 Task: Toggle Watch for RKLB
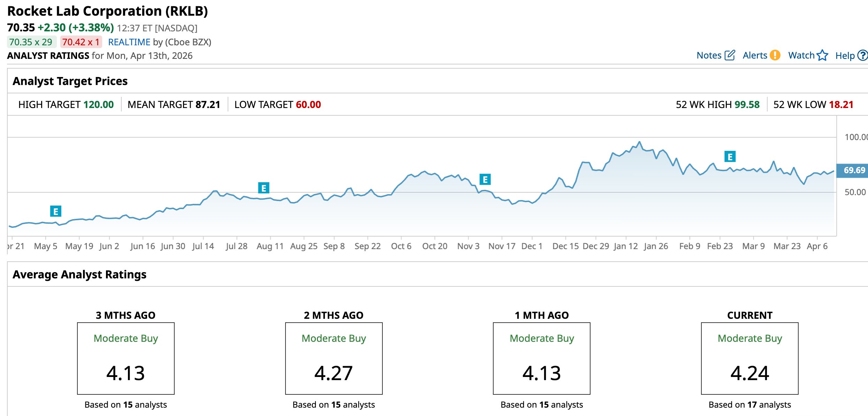[x=801, y=55]
